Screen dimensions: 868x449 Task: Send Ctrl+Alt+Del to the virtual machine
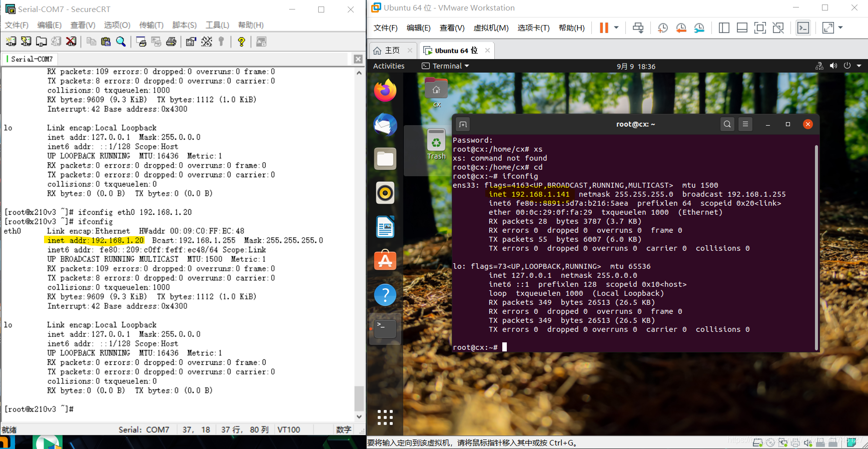(x=638, y=28)
